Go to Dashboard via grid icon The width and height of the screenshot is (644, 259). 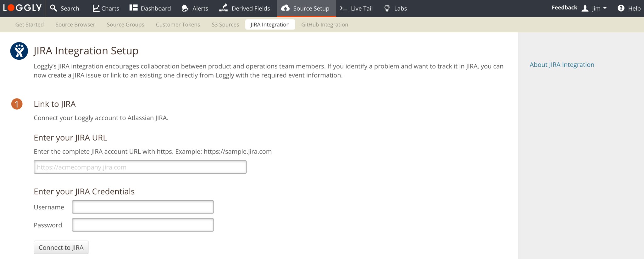(133, 8)
